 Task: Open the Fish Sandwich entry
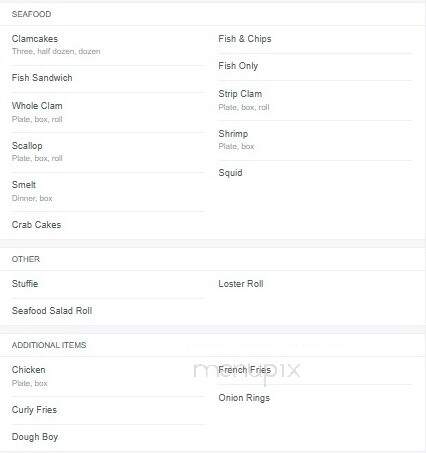(42, 78)
